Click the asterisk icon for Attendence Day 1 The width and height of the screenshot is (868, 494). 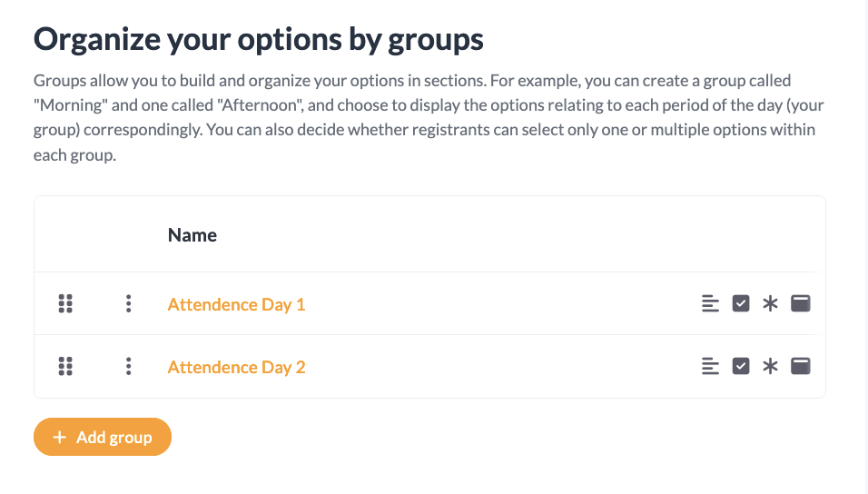(770, 304)
